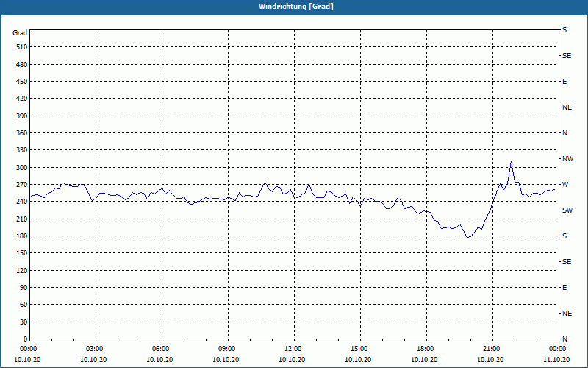
Task: Click the '03:00' time axis label
Action: point(96,348)
